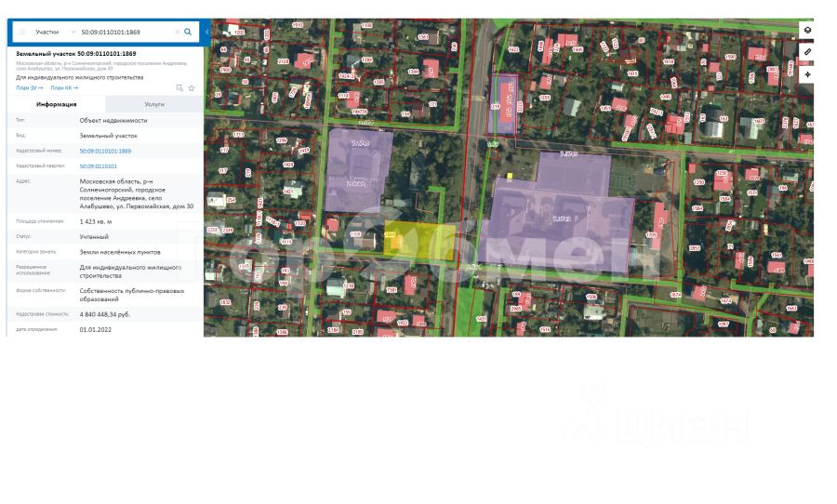Screen dimensions: 837x504
Task: Open the hamburger menu in search bar
Action: (x=22, y=32)
